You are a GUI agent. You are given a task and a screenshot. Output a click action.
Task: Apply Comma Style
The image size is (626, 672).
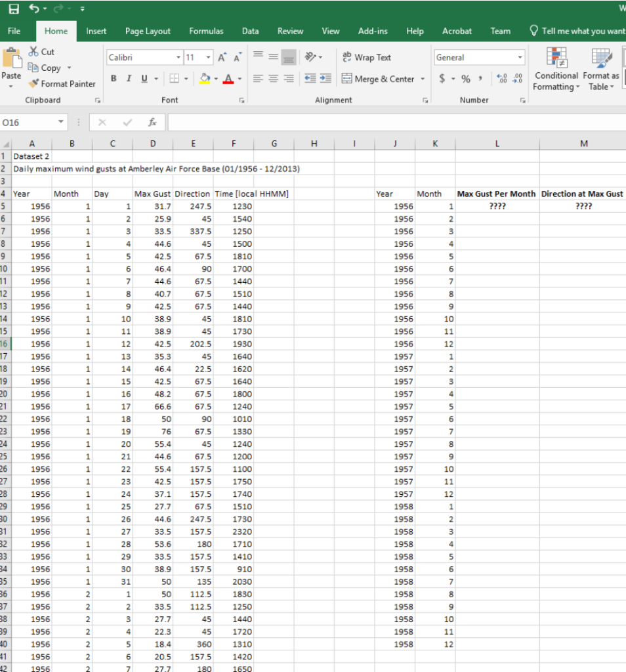480,79
